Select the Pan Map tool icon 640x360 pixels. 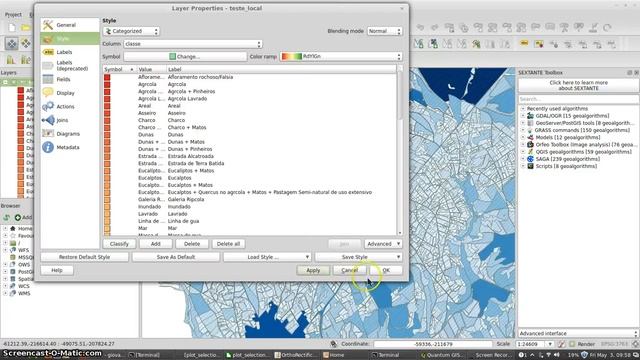click(11, 43)
